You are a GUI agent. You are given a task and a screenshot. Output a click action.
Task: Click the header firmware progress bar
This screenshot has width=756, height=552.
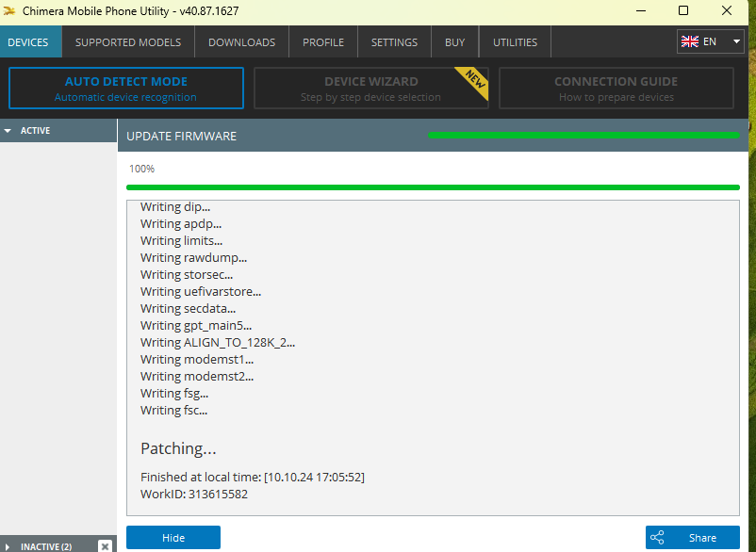pos(583,136)
